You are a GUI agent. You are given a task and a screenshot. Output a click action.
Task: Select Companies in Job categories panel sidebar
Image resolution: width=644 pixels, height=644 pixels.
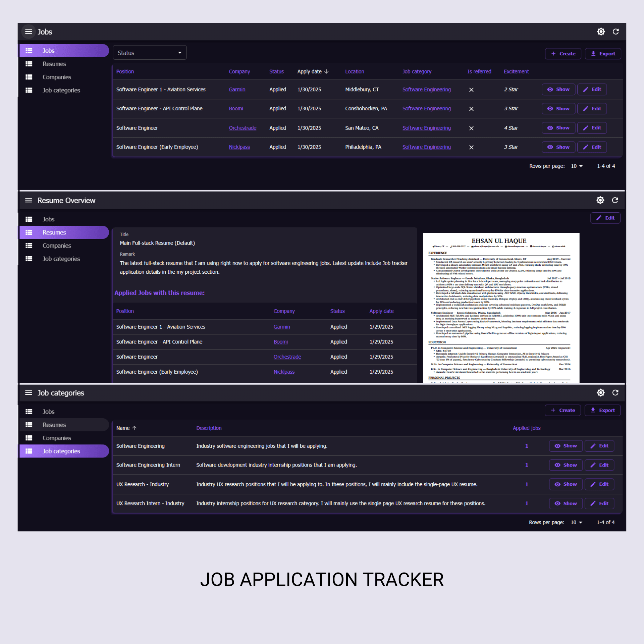(64, 438)
